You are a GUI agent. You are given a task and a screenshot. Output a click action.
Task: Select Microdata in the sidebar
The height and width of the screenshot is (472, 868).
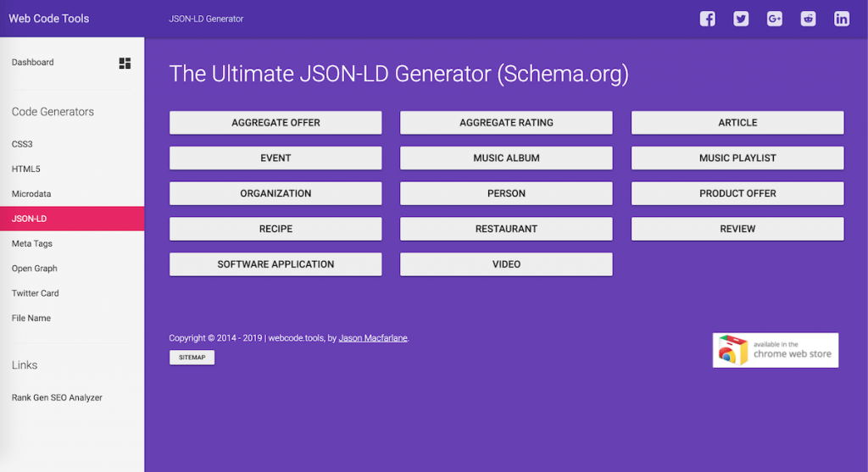coord(31,194)
